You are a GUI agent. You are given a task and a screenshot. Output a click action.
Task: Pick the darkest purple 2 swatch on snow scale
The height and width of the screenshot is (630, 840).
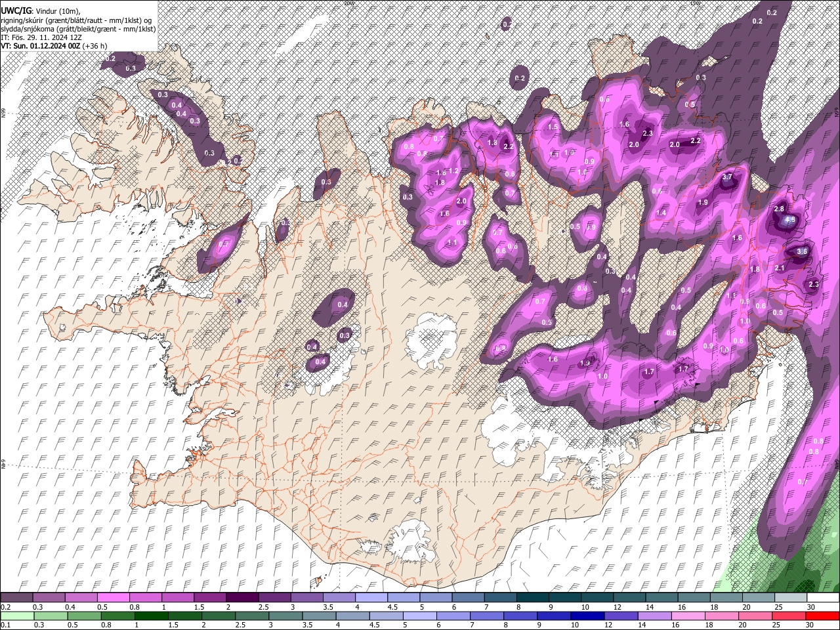tap(241, 598)
